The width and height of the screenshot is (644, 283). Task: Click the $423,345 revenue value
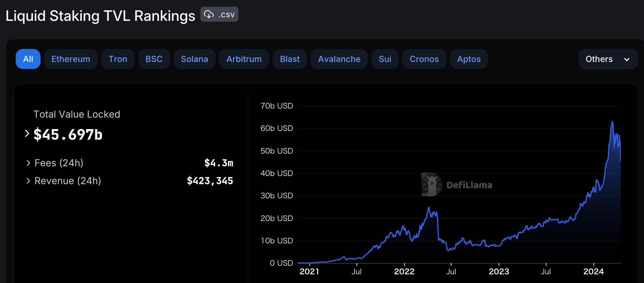click(x=210, y=181)
